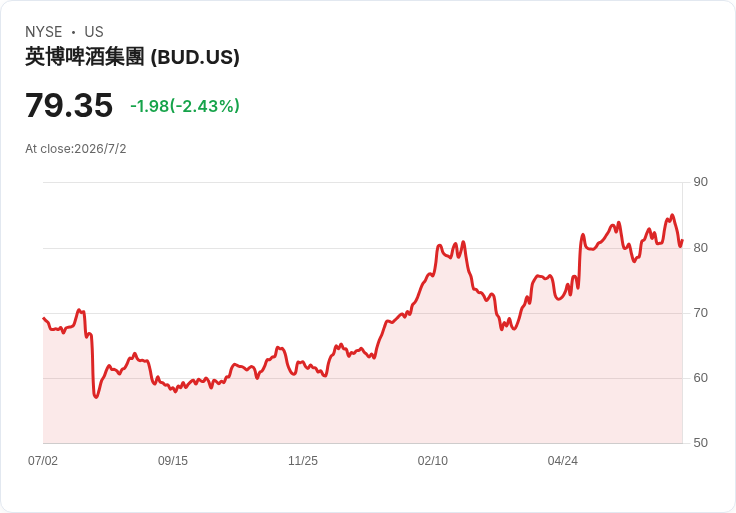Click the US market label
Screen dimensions: 736x513
pos(94,32)
